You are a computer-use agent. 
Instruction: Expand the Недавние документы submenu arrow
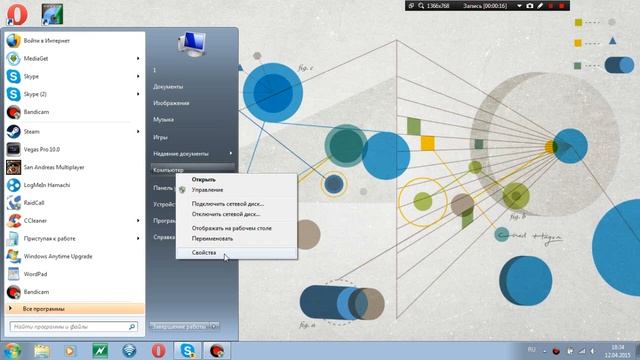pos(231,153)
